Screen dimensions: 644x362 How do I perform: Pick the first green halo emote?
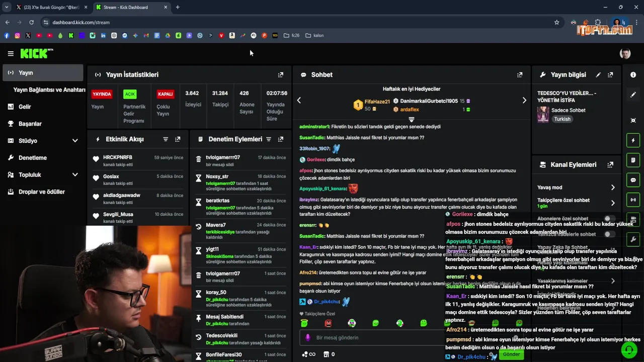tap(304, 323)
